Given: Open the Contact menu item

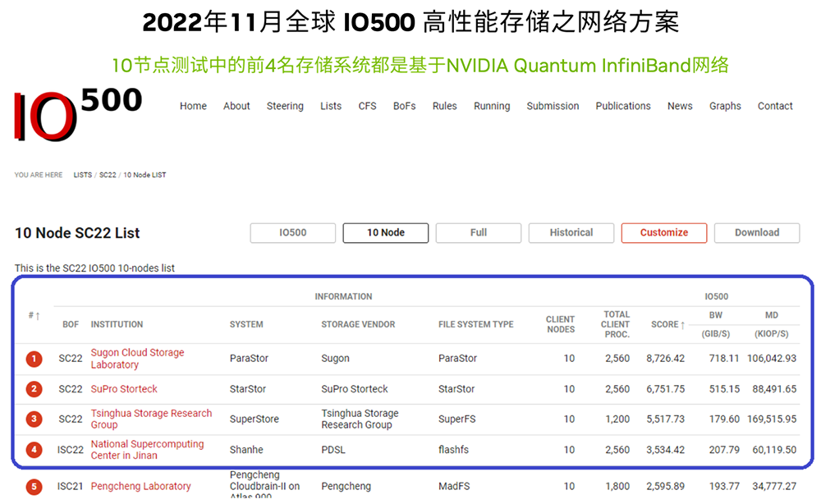Looking at the screenshot, I should pos(775,106).
